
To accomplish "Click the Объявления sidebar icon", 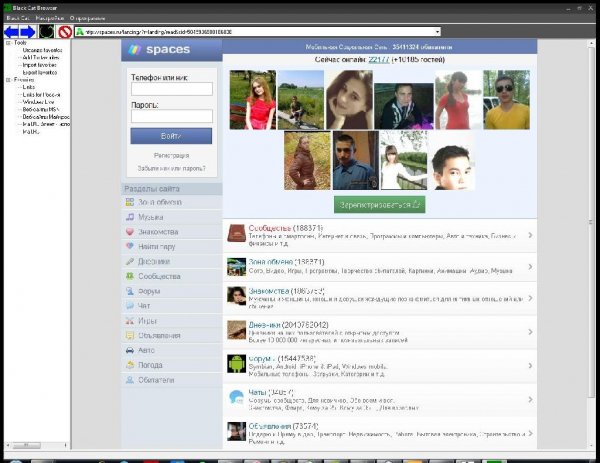I will point(130,335).
